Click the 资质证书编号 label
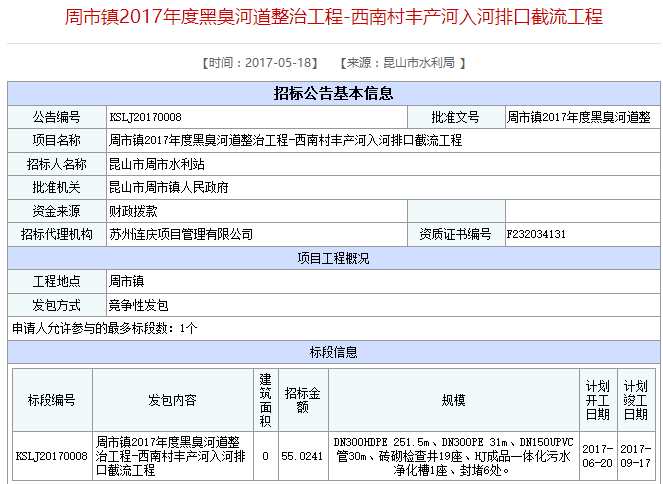663x484 pixels. (x=456, y=234)
